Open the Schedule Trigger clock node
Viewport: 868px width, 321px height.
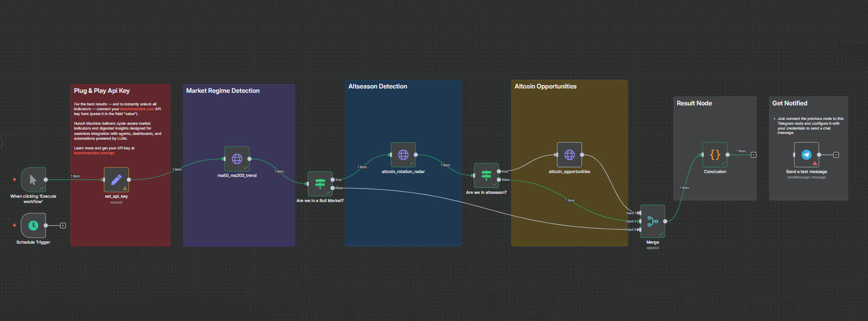33,225
